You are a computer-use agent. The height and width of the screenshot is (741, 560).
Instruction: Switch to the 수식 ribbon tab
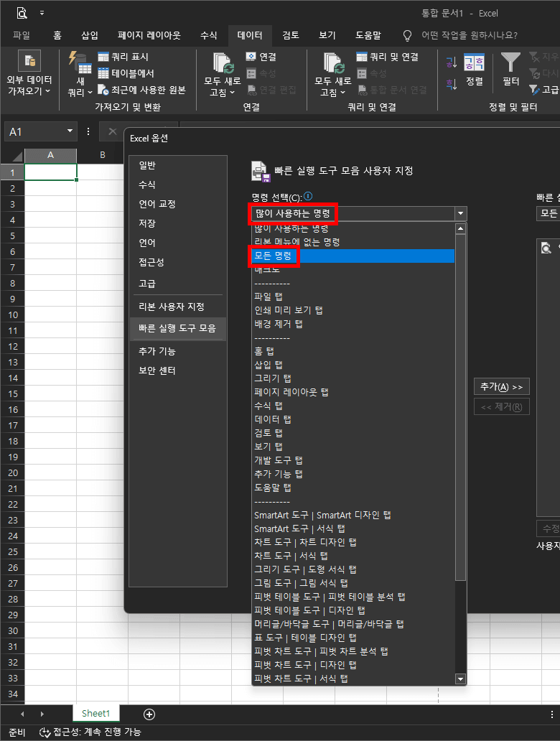(x=208, y=35)
